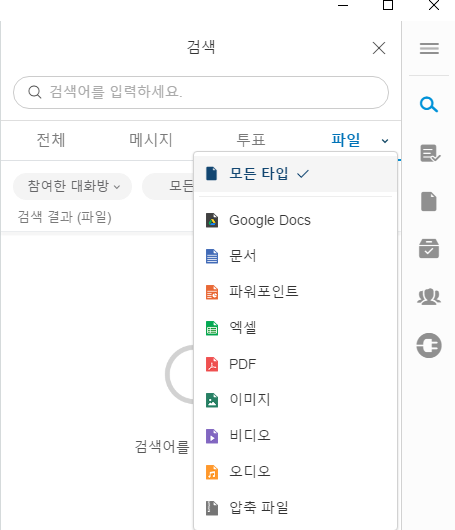Open the files document sidebar icon

(x=429, y=201)
